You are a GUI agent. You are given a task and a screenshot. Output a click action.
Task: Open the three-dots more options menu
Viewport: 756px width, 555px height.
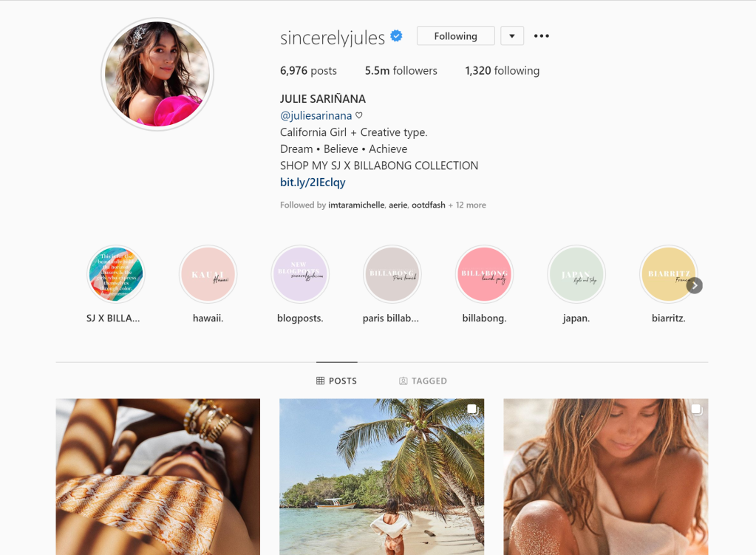pos(542,35)
